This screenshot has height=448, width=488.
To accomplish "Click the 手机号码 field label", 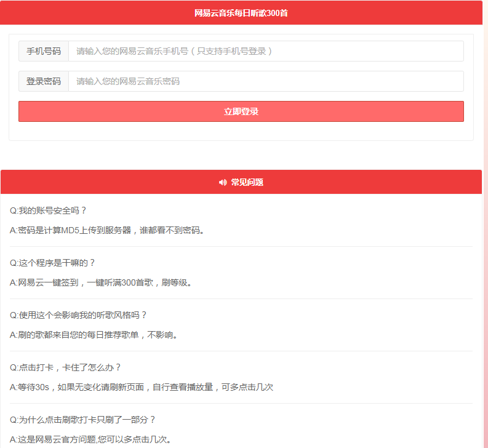I will tap(44, 51).
